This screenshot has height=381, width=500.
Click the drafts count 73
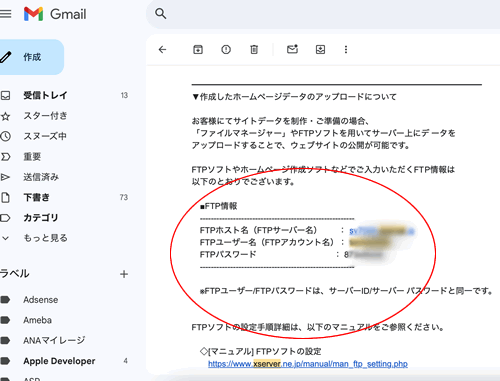click(124, 197)
